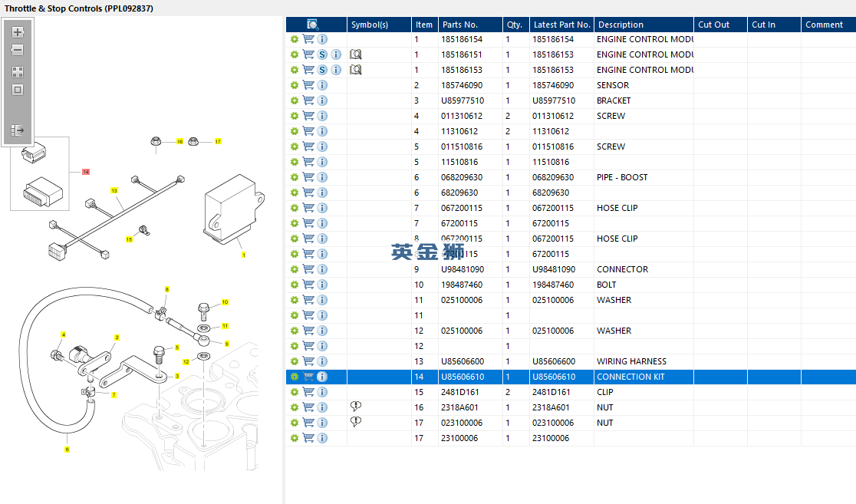This screenshot has width=856, height=504.
Task: Select part number 011310612 cell
Action: [x=470, y=116]
